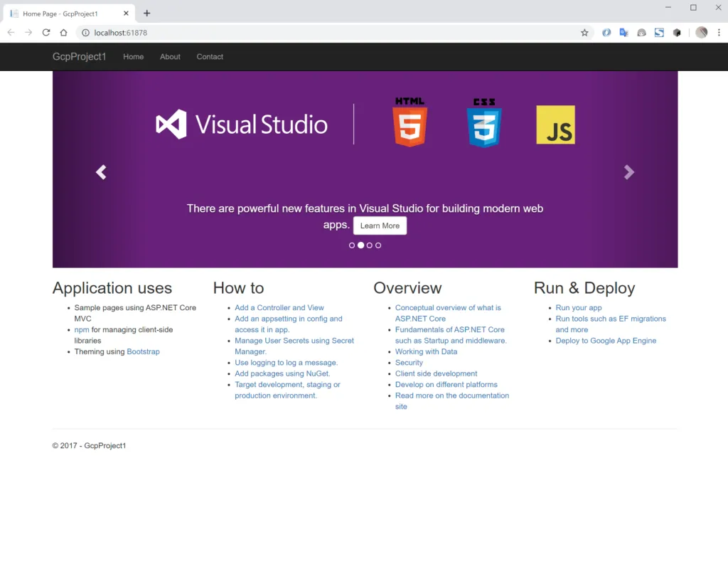728x584 pixels.
Task: Open the Bootstrap link
Action: point(143,351)
